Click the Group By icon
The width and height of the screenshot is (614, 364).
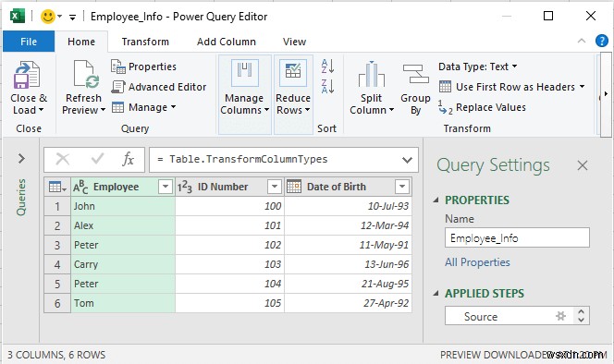[x=415, y=74]
